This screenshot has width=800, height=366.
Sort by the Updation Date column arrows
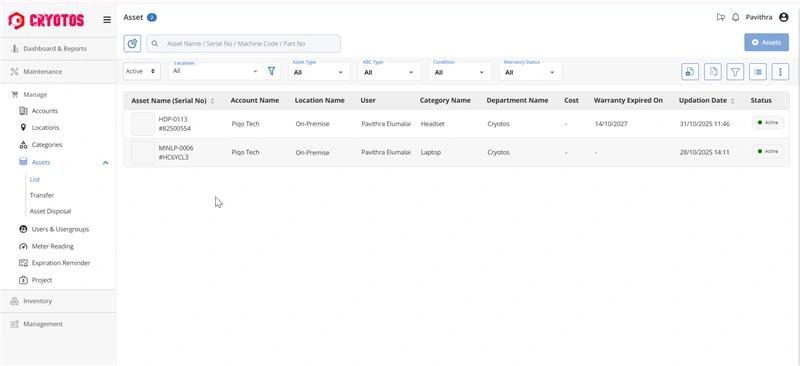click(733, 101)
